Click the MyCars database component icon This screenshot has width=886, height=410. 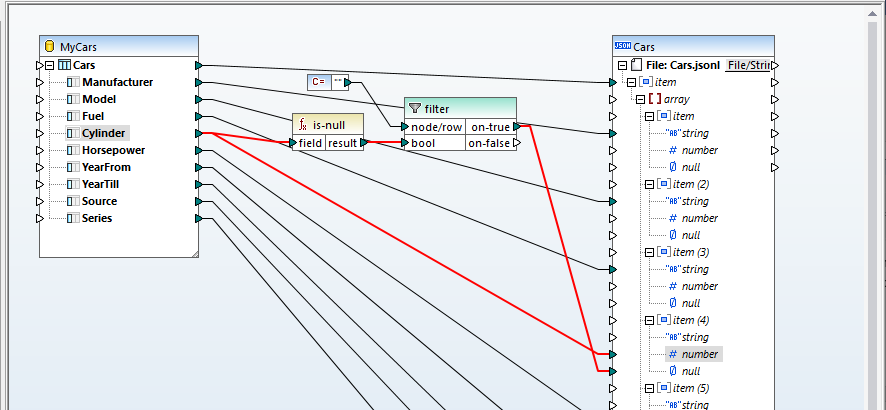point(50,47)
